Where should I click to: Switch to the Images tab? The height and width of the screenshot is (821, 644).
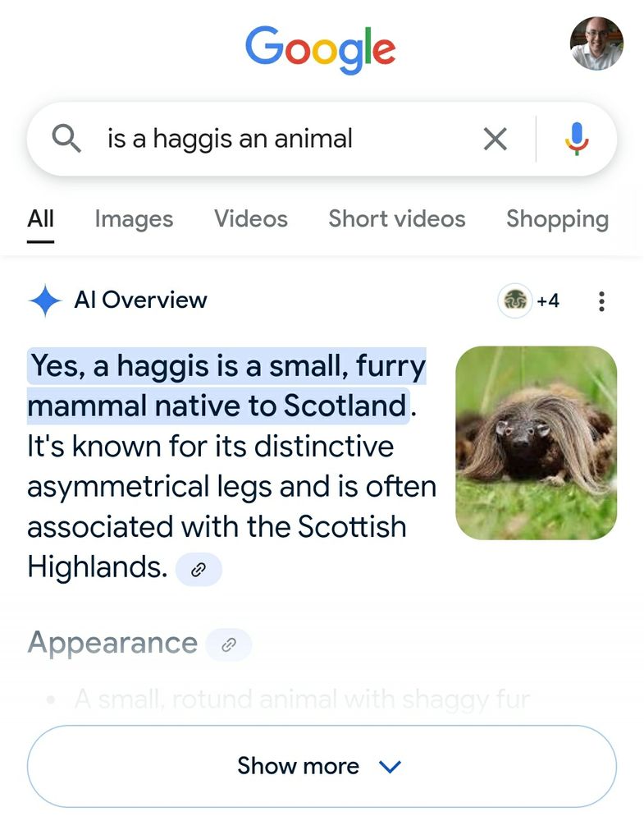(133, 218)
